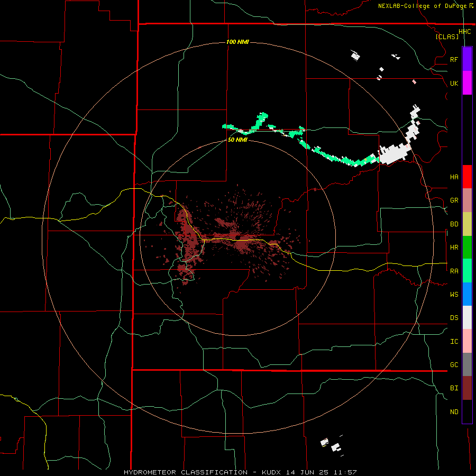
Task: Click the HA red legend swatch
Action: coord(467,177)
